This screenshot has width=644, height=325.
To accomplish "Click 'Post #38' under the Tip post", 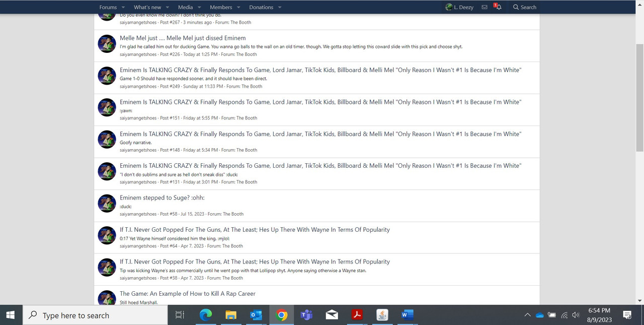I will tap(169, 278).
